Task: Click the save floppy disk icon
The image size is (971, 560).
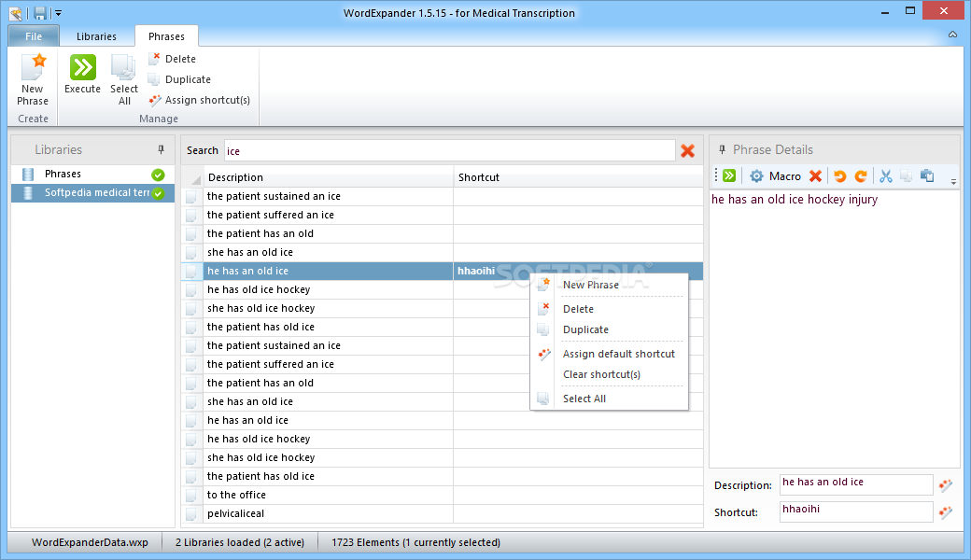Action: (x=40, y=13)
